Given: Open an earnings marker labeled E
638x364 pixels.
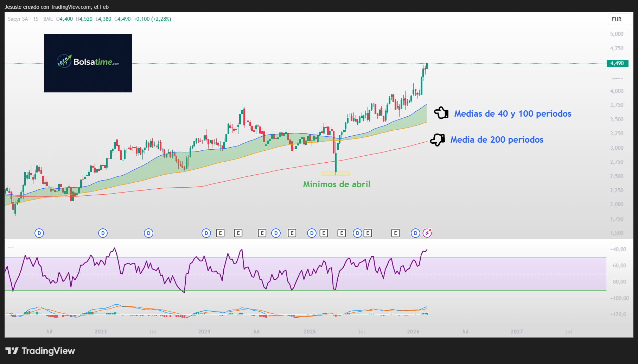Looking at the screenshot, I should coord(220,233).
